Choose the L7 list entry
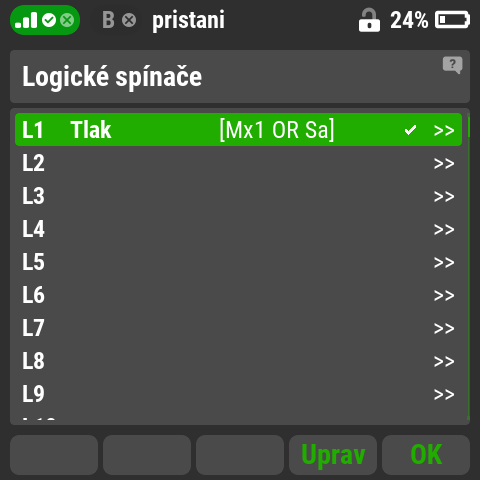The height and width of the screenshot is (480, 480). click(x=238, y=328)
